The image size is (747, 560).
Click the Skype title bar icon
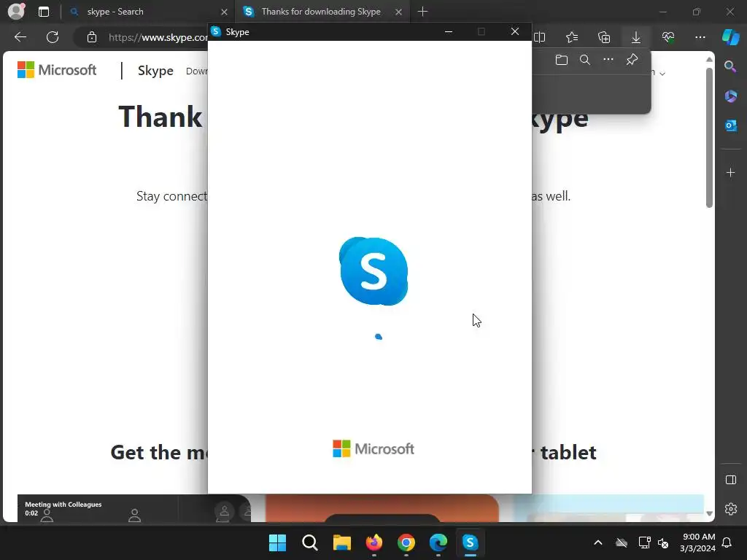(x=216, y=31)
